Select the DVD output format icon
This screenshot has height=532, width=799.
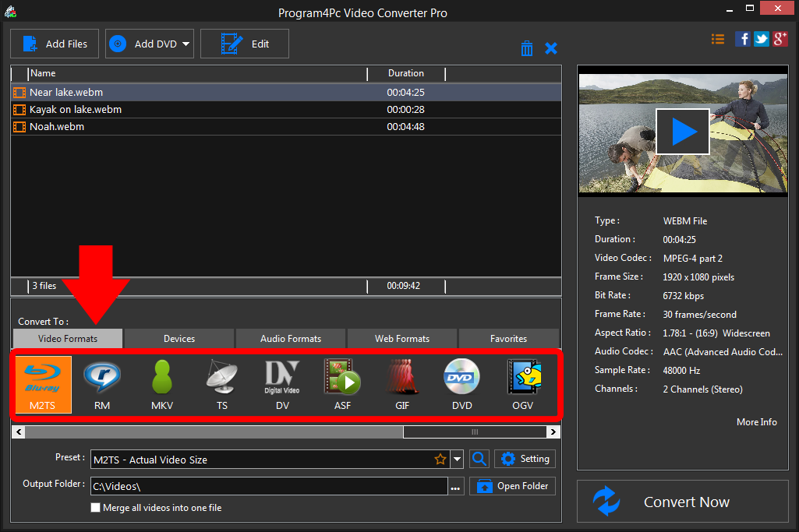[x=462, y=383]
